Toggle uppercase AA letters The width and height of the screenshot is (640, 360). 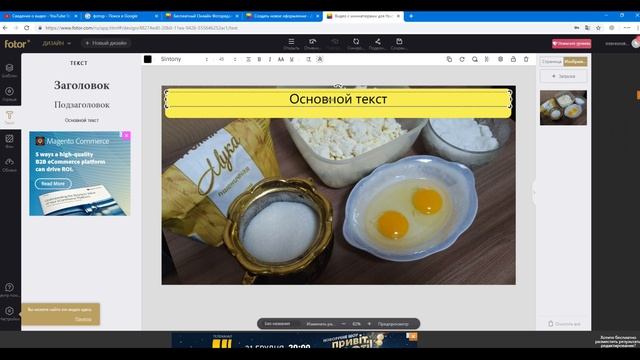[x=281, y=59]
